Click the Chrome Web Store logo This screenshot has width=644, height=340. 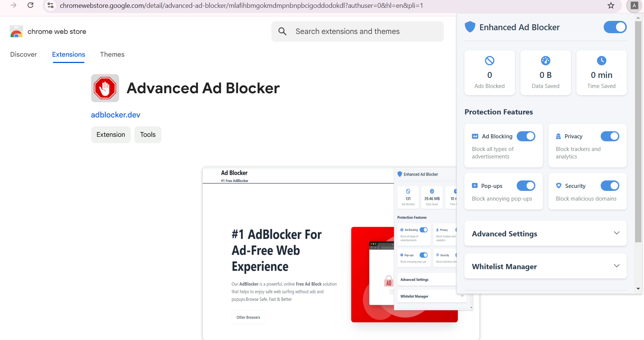tap(16, 32)
